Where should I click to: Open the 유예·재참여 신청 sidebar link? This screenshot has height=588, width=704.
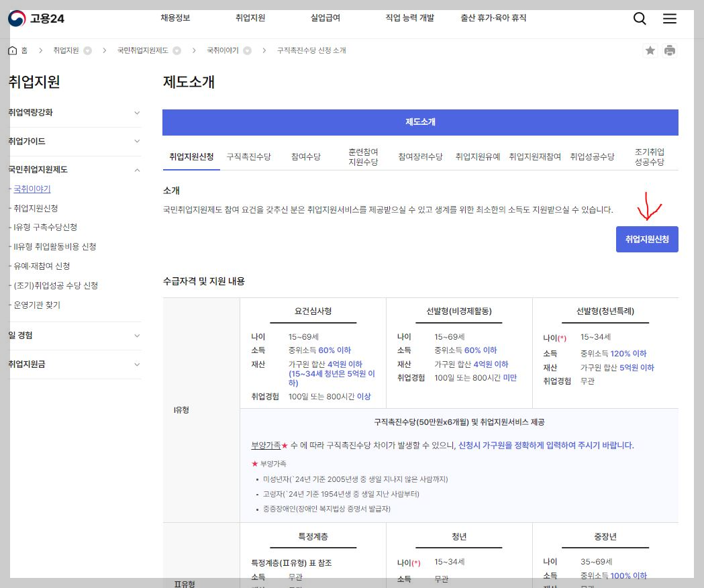pos(42,266)
